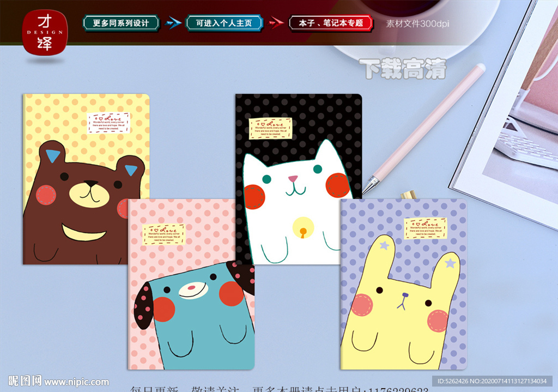This screenshot has width=558, height=392.
Task: Click the Love label on the bear cover
Action: pyautogui.click(x=109, y=123)
